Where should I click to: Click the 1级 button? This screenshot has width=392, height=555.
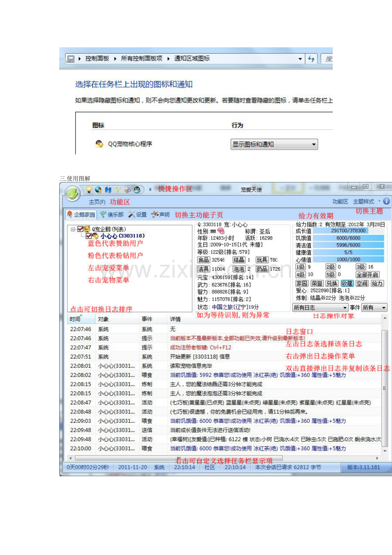[300, 267]
